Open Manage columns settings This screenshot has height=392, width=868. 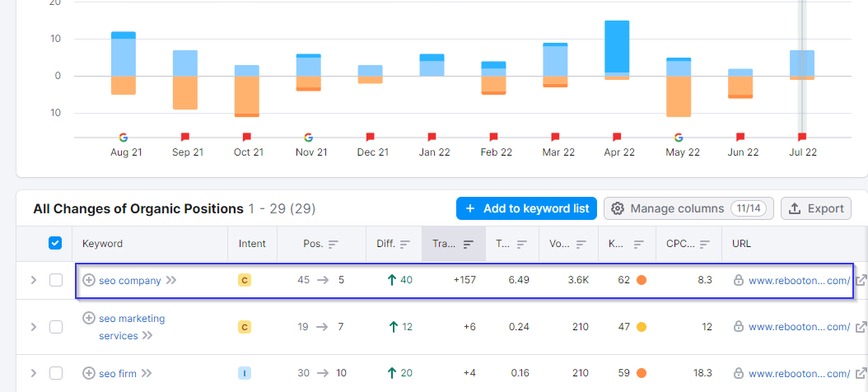pos(688,208)
